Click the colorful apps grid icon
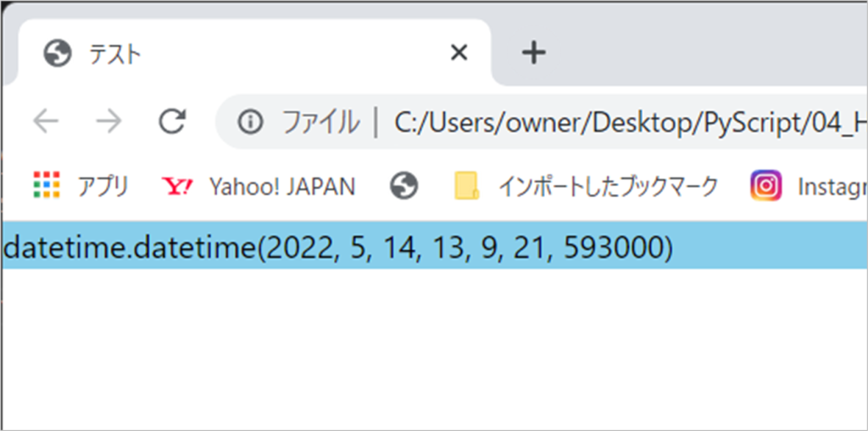Screen dimensions: 868x431 pyautogui.click(x=47, y=185)
